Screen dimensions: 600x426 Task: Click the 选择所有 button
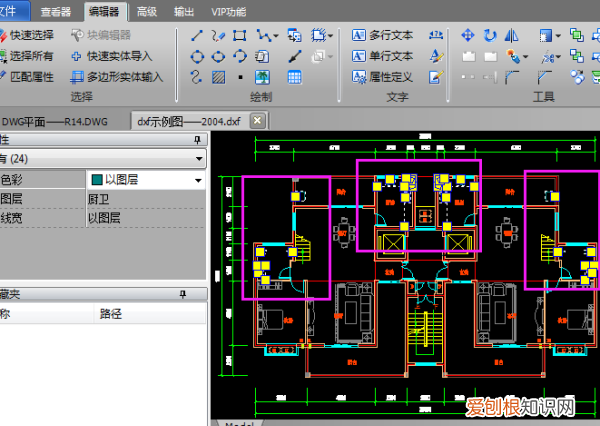[26, 56]
